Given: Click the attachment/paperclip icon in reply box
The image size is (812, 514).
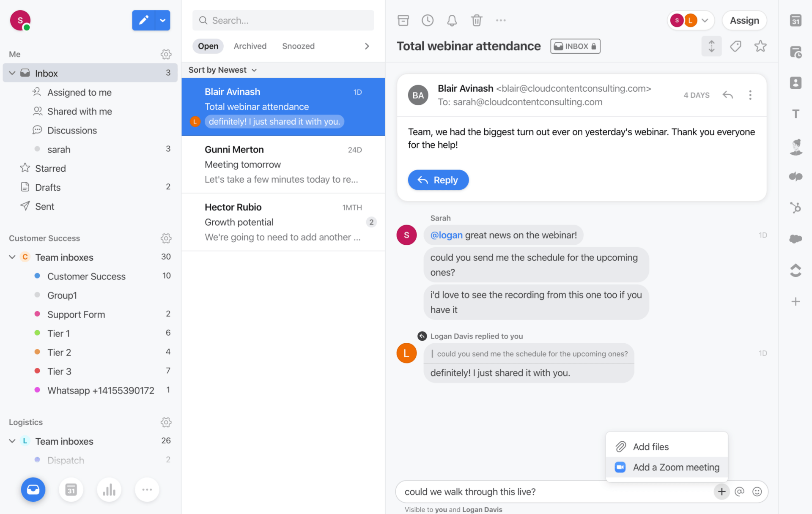Looking at the screenshot, I should pyautogui.click(x=620, y=446).
